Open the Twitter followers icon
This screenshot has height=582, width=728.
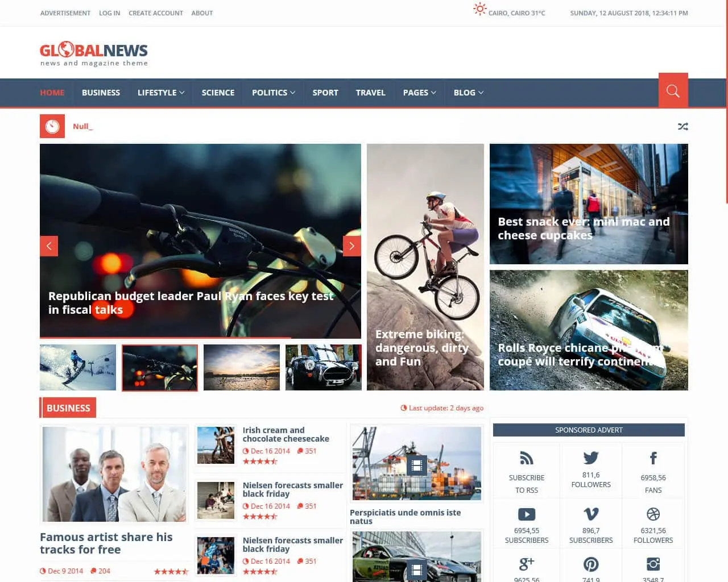(591, 458)
